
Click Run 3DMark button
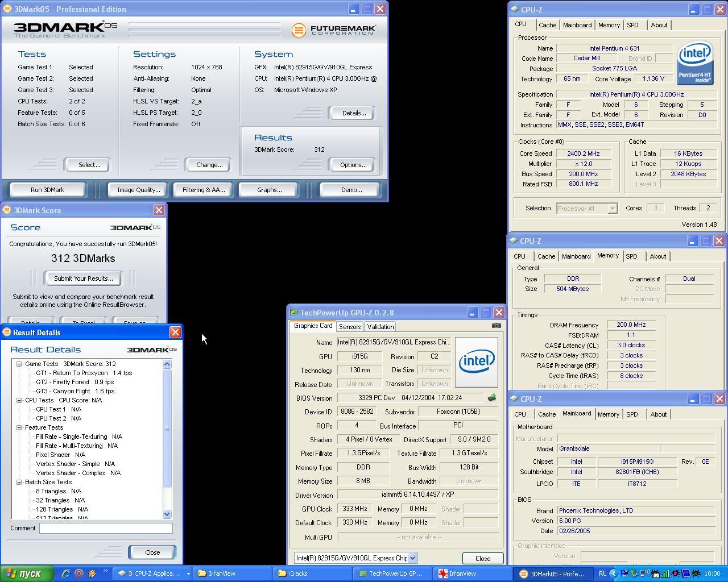coord(48,190)
